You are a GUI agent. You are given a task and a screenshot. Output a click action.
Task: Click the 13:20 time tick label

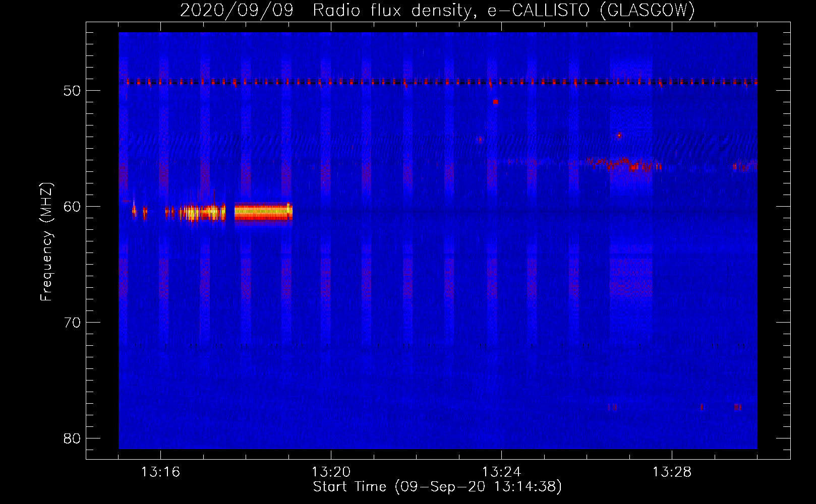331,472
